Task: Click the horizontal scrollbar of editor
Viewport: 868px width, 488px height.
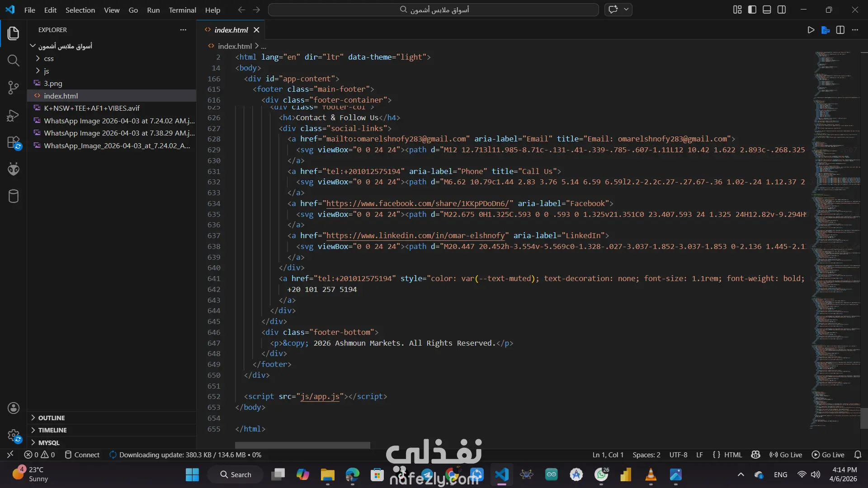Action: (302, 445)
